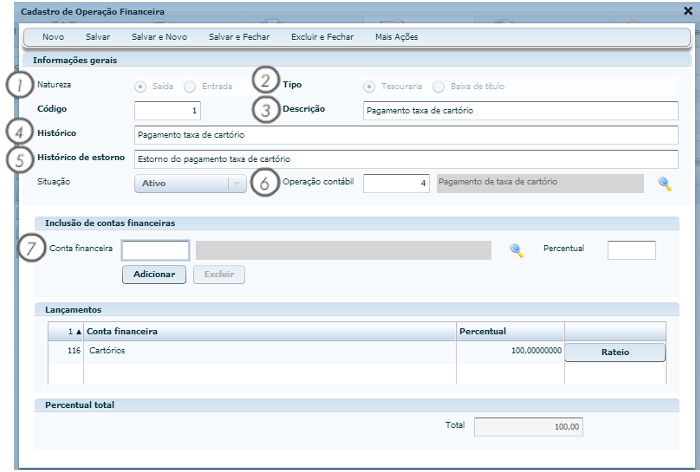Edit the Histórico de estorno field
Viewport: 700px width, 472px height.
tap(406, 159)
